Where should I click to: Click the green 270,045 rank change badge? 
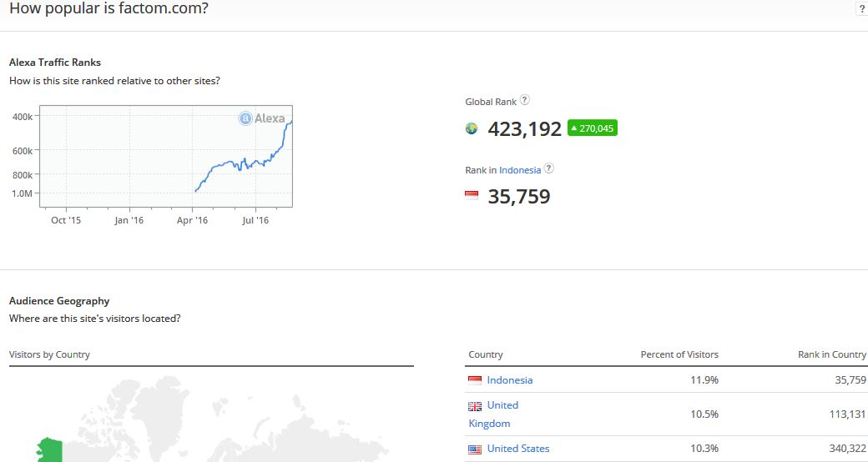(x=593, y=128)
